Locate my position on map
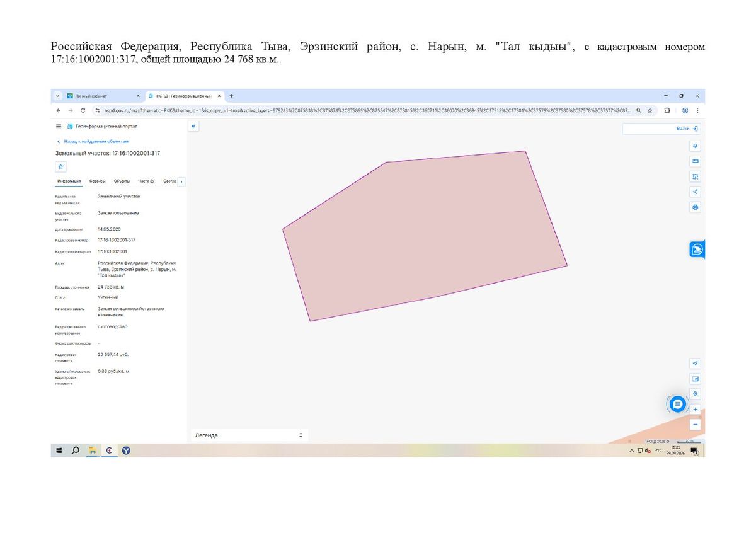This screenshot has width=756, height=535. click(695, 364)
